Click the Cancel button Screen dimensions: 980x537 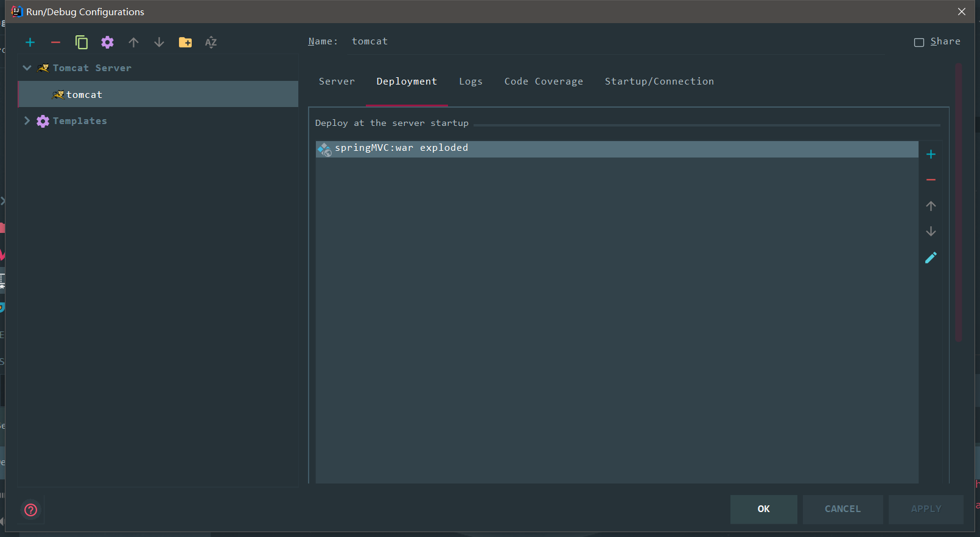pyautogui.click(x=842, y=509)
